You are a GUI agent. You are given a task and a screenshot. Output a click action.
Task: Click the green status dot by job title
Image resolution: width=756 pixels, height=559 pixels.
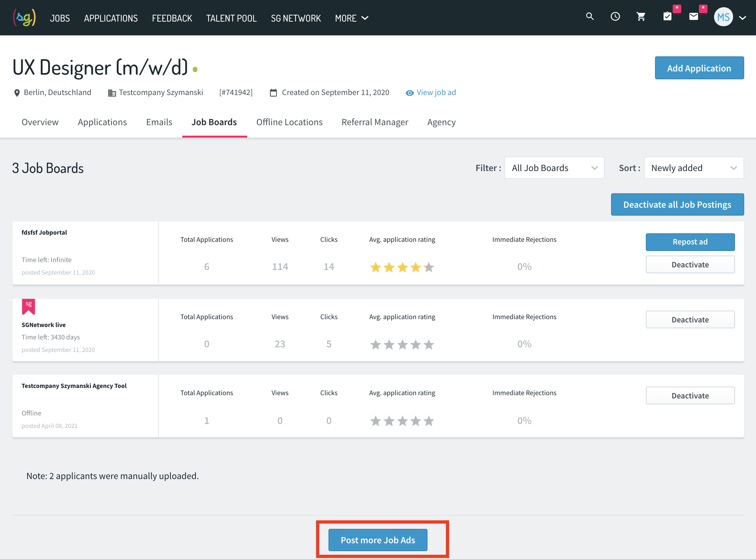[195, 69]
